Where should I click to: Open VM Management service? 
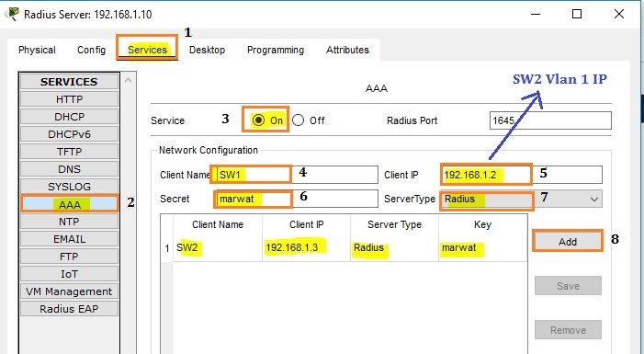[69, 291]
